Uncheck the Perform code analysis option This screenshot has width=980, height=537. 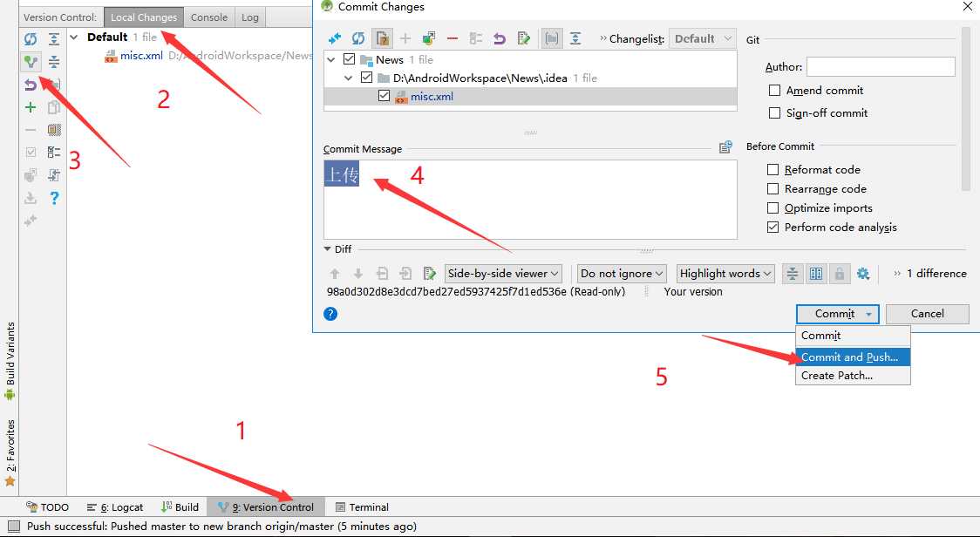pos(773,227)
